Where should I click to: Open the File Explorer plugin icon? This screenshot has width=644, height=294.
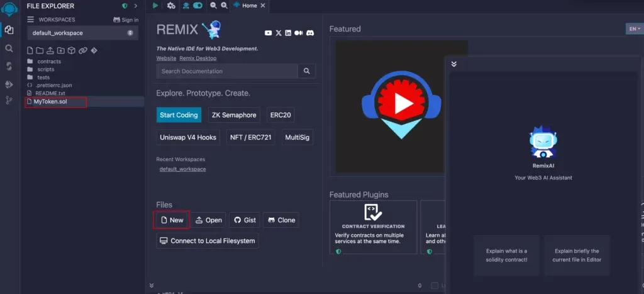(9, 30)
